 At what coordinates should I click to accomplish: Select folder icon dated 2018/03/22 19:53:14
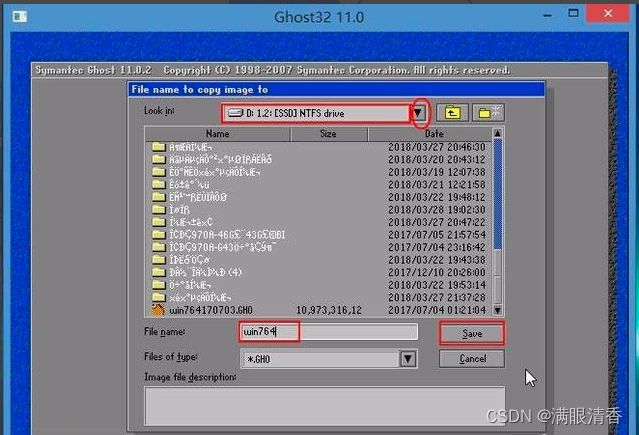(x=159, y=285)
